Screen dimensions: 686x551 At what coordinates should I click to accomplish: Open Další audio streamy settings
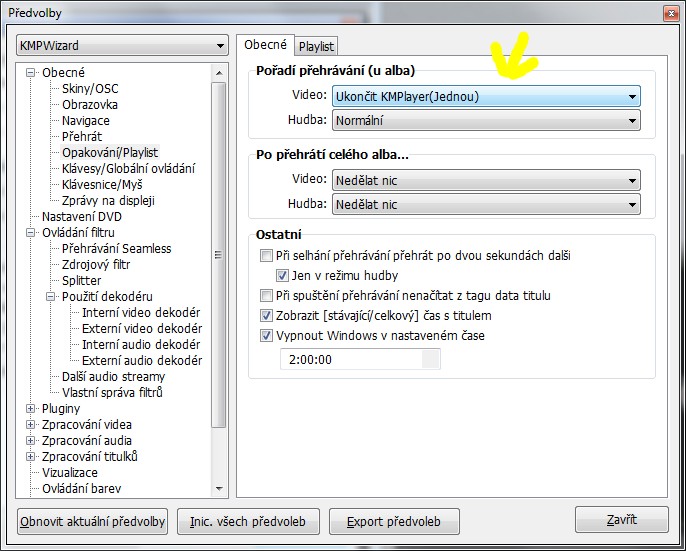point(113,376)
